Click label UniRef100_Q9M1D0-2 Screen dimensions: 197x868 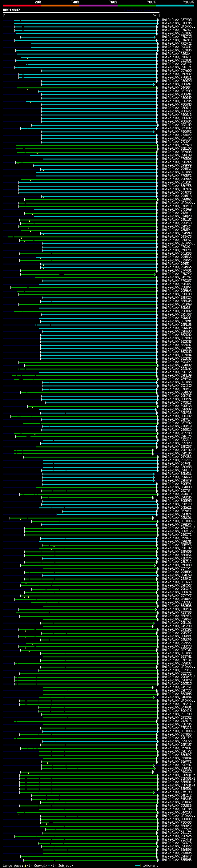coord(179,450)
